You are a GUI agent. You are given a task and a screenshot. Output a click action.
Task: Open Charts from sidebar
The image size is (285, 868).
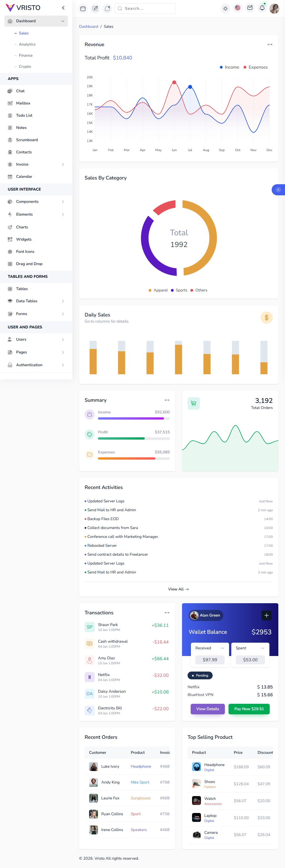[x=36, y=227]
